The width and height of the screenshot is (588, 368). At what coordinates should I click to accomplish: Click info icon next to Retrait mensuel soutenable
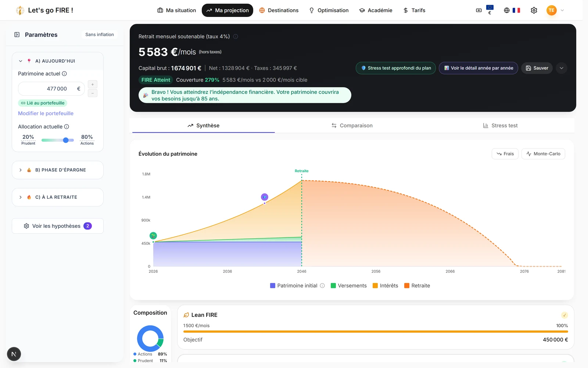(236, 36)
